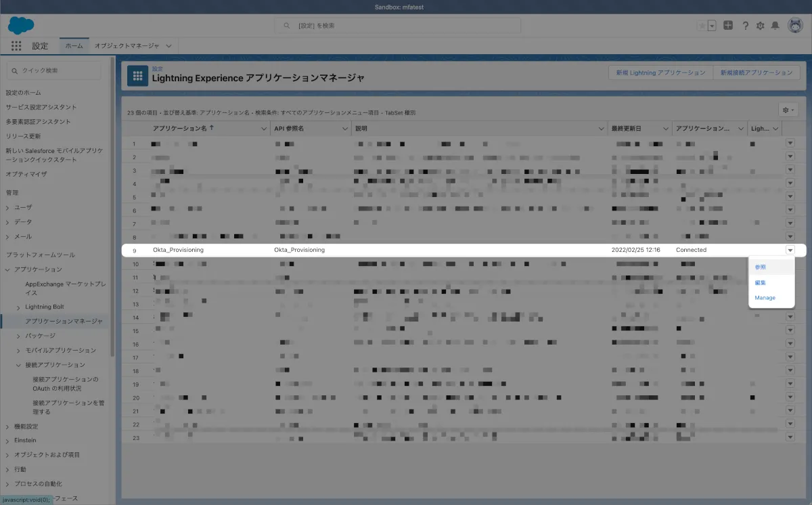
Task: Click the search setup field
Action: coord(398,26)
